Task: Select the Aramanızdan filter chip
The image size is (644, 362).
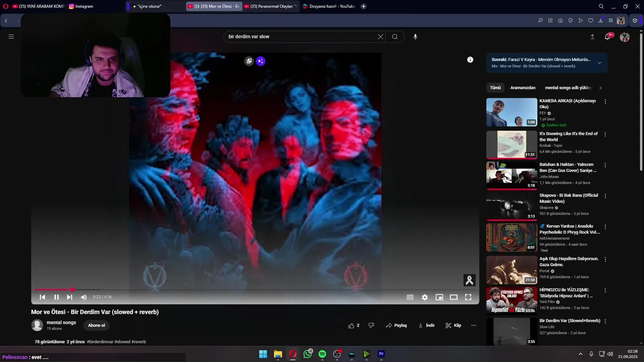Action: (x=523, y=87)
